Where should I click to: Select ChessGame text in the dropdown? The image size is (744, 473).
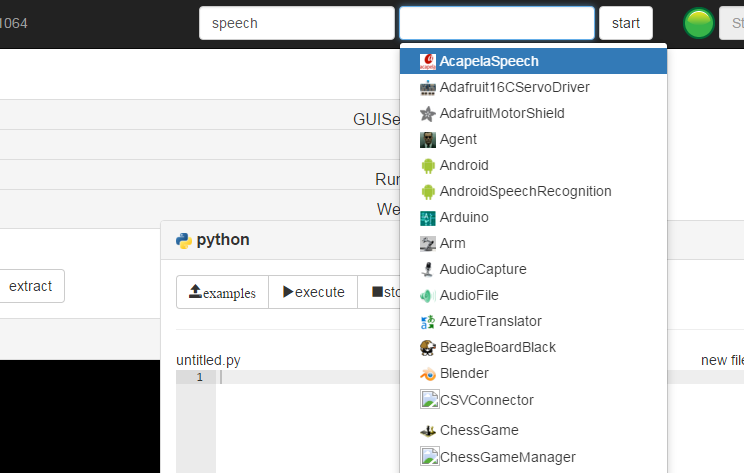pyautogui.click(x=479, y=430)
